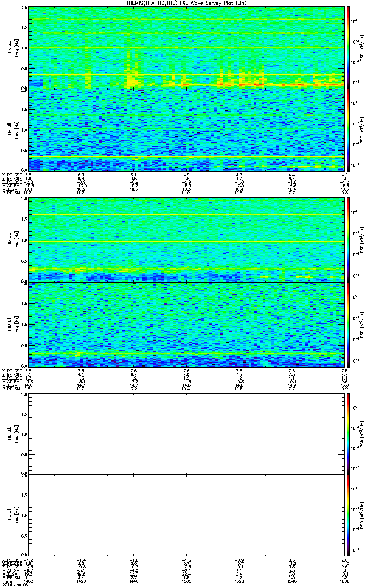Image resolution: width=368 pixels, height=588 pixels.
Task: Click the 'THD BII freq [Hz]' axis label
Action: point(13,323)
